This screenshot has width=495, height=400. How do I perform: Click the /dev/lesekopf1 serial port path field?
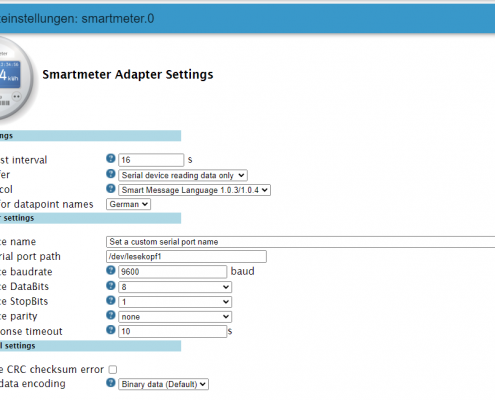pos(186,257)
